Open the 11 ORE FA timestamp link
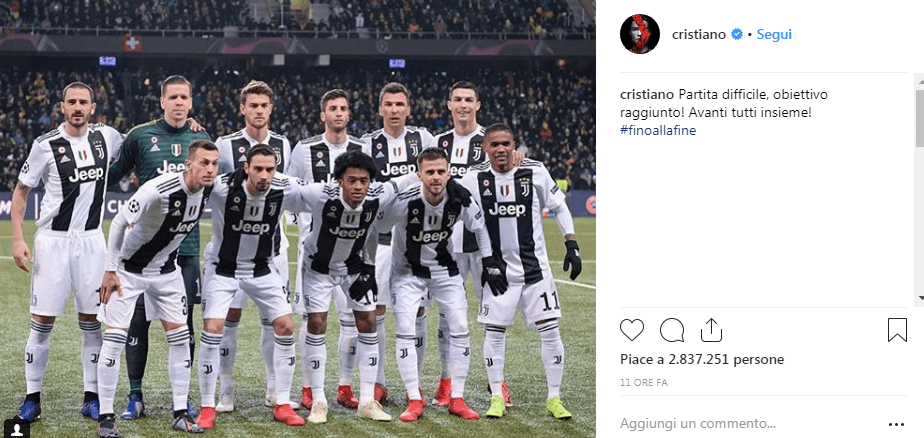The image size is (924, 438). pyautogui.click(x=644, y=383)
